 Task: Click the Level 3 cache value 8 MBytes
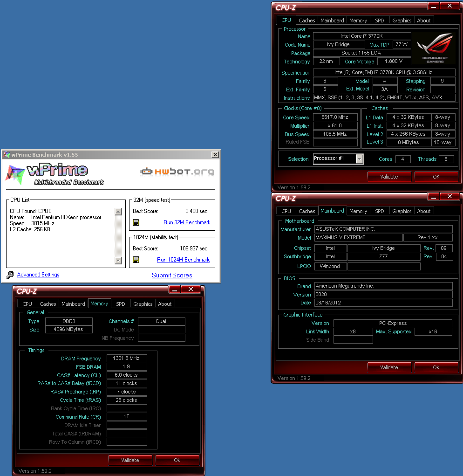(408, 142)
